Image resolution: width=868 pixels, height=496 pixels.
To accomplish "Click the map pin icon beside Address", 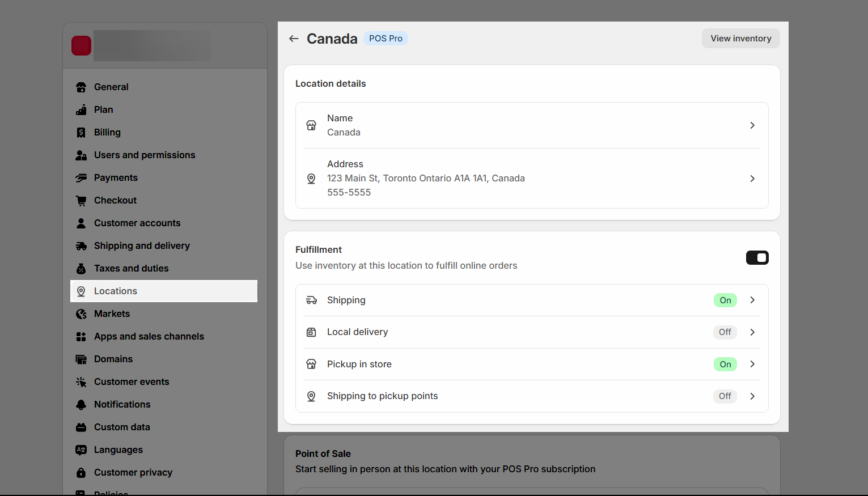I will pyautogui.click(x=311, y=179).
